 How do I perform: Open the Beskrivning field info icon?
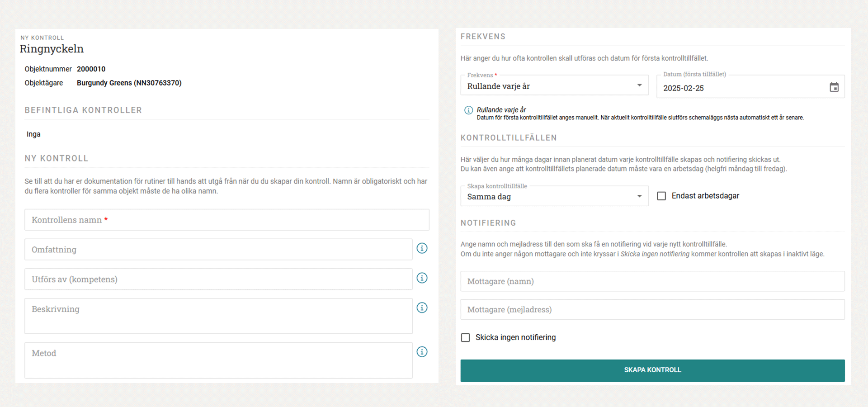(x=422, y=308)
